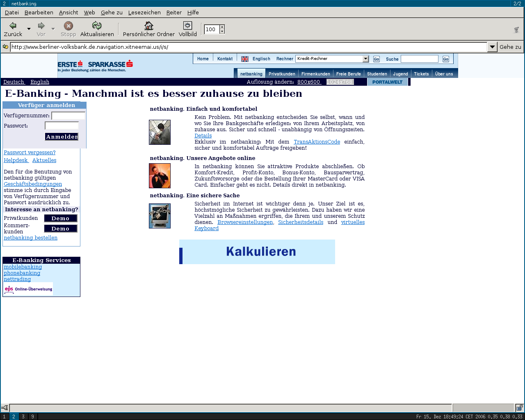Switch resolution to 800x600 link
525x420 pixels.
(x=309, y=82)
